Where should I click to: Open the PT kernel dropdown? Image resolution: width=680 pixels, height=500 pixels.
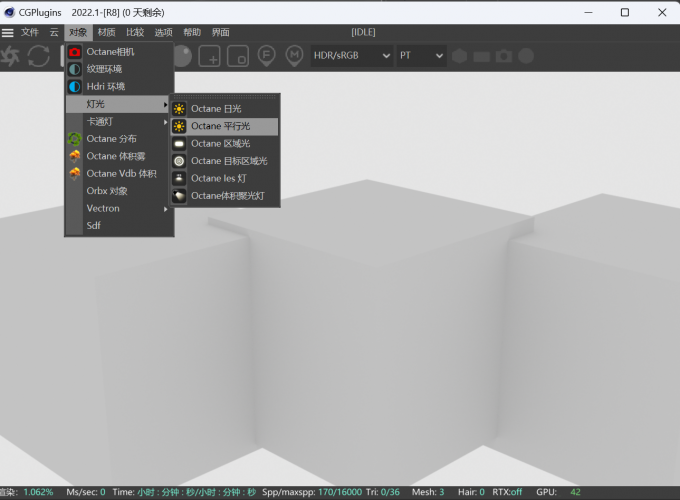pos(421,56)
